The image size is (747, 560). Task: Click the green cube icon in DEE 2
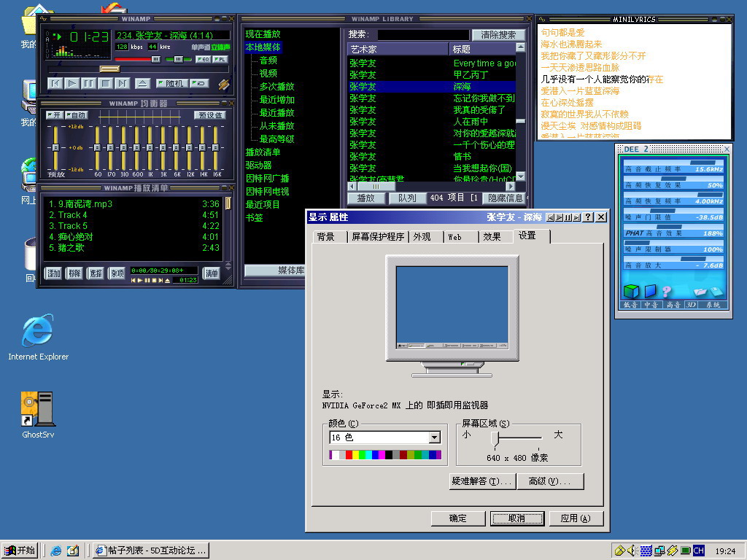coord(631,291)
